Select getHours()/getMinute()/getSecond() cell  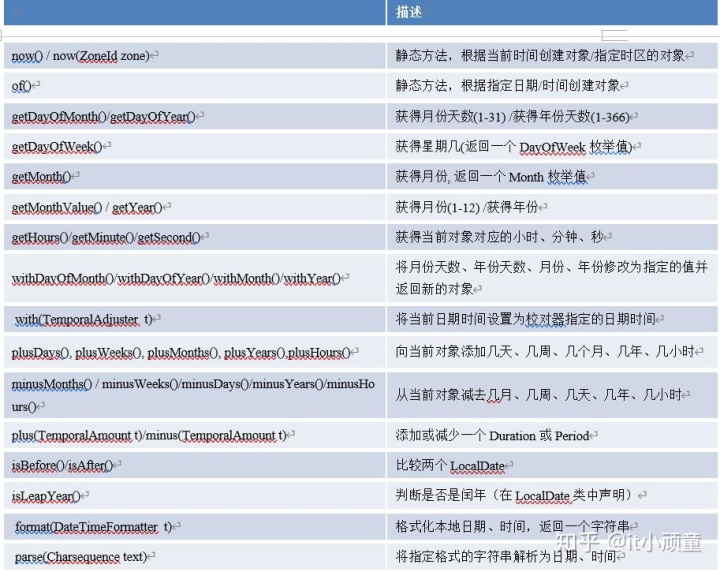coord(195,237)
